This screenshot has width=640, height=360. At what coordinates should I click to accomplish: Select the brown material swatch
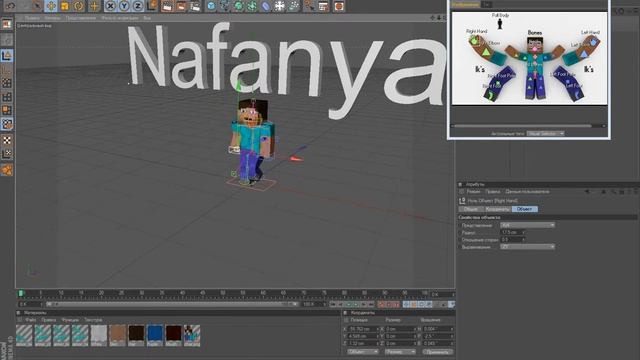coord(117,335)
